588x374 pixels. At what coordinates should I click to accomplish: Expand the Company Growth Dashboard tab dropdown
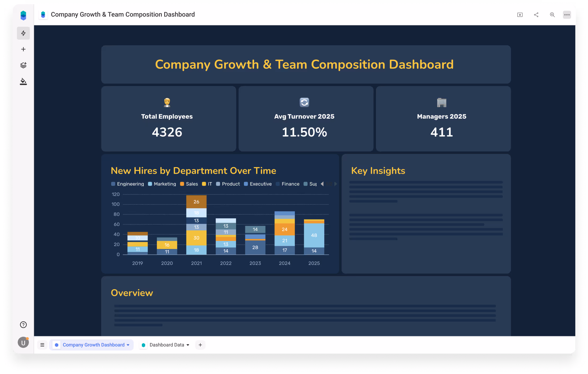coord(128,345)
